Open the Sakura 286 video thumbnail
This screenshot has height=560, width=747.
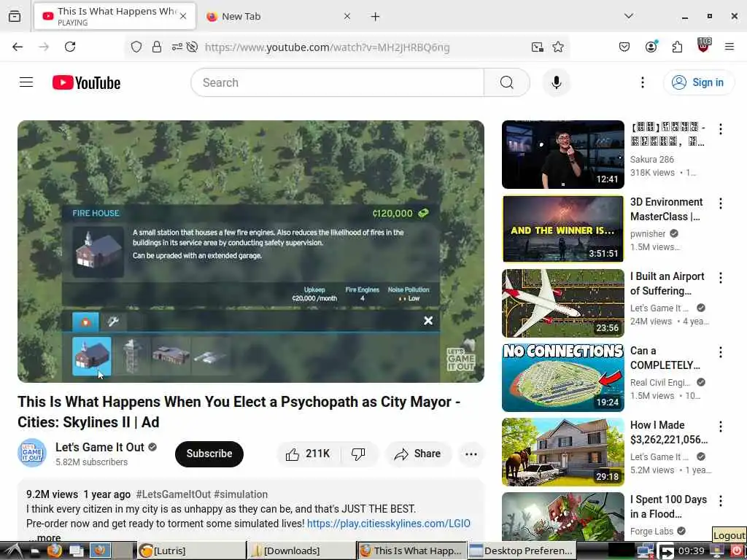tap(562, 155)
